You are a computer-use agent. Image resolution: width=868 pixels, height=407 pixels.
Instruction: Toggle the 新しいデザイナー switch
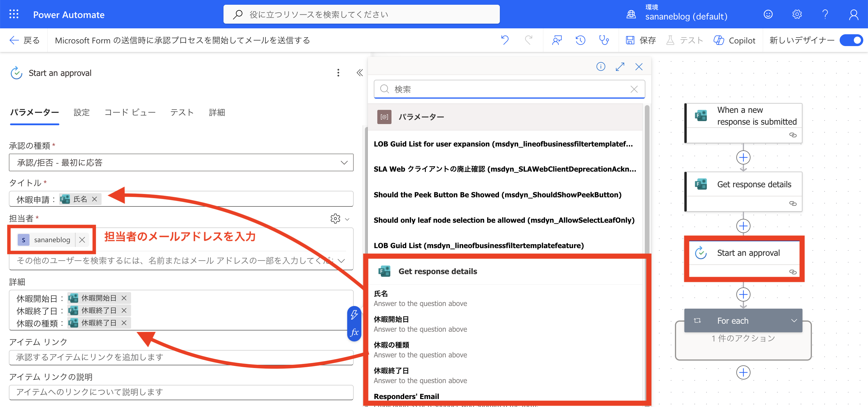[851, 40]
